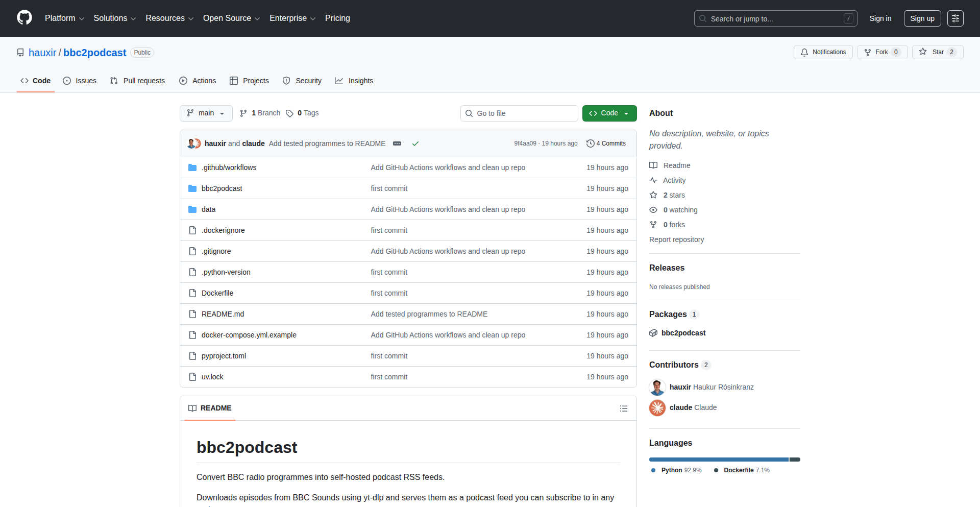
Task: Switch to the Issues tab
Action: [x=80, y=81]
